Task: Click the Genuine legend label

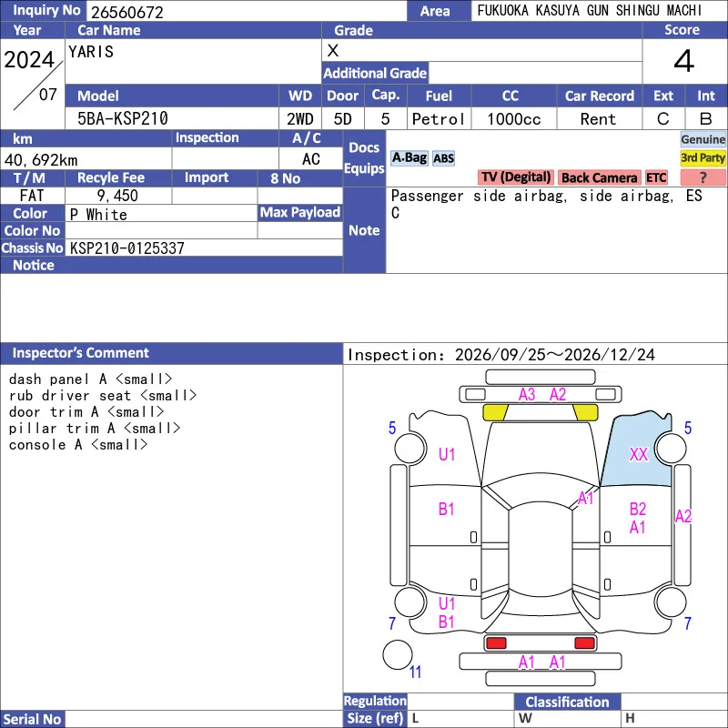Action: click(703, 139)
